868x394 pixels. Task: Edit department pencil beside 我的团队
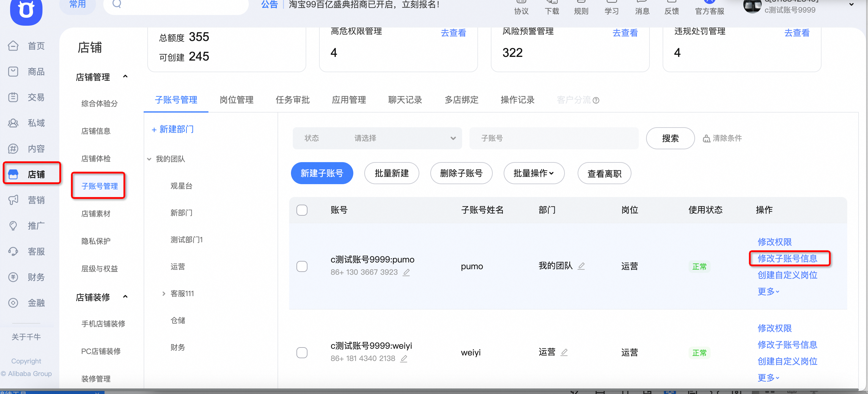coord(581,266)
